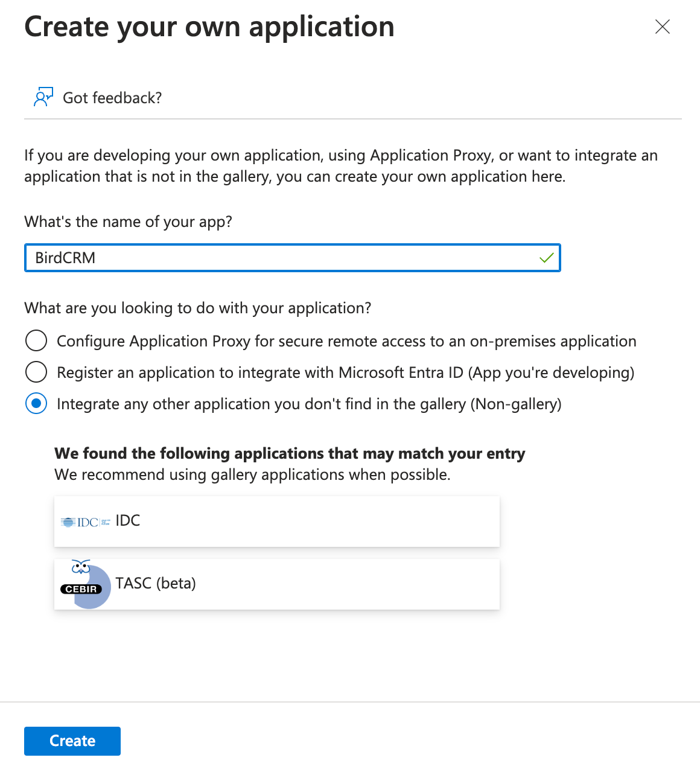This screenshot has width=700, height=775.
Task: Select the Configure Application Proxy radio button
Action: [36, 340]
